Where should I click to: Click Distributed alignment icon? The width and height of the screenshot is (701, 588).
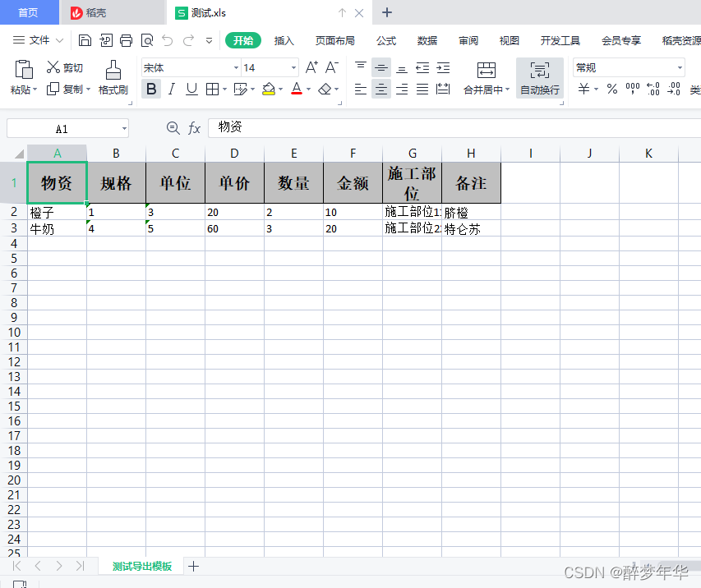click(443, 89)
